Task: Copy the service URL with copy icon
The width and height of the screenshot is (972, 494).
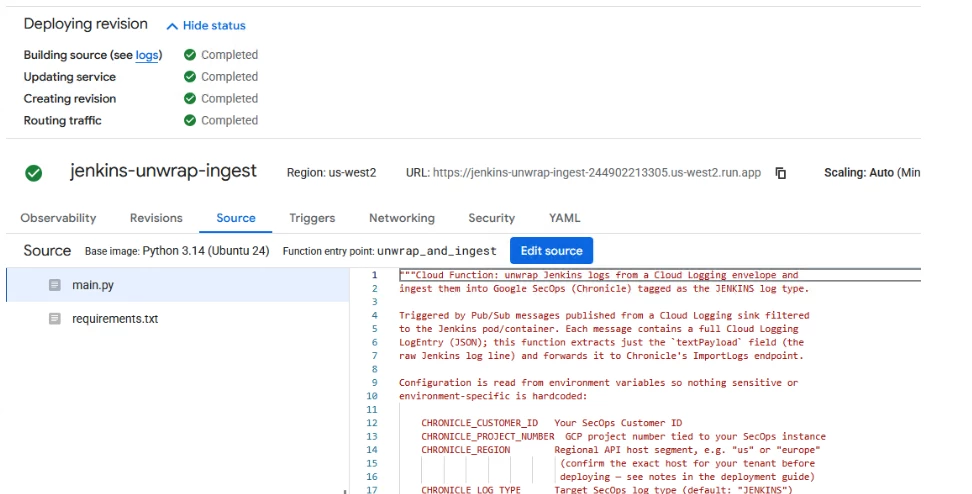Action: 780,173
